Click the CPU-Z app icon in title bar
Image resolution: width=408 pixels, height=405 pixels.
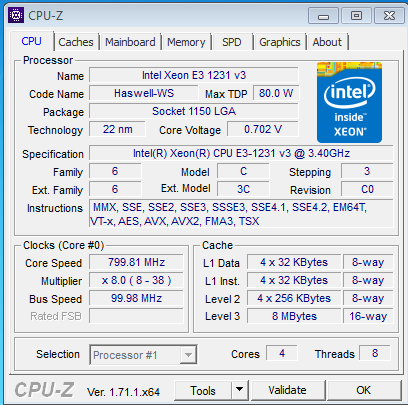[x=16, y=15]
